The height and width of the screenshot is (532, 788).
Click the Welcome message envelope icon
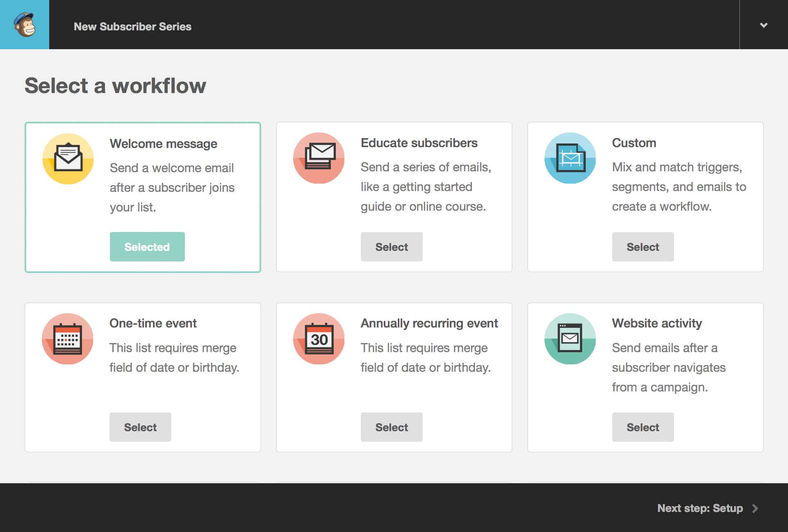[68, 159]
